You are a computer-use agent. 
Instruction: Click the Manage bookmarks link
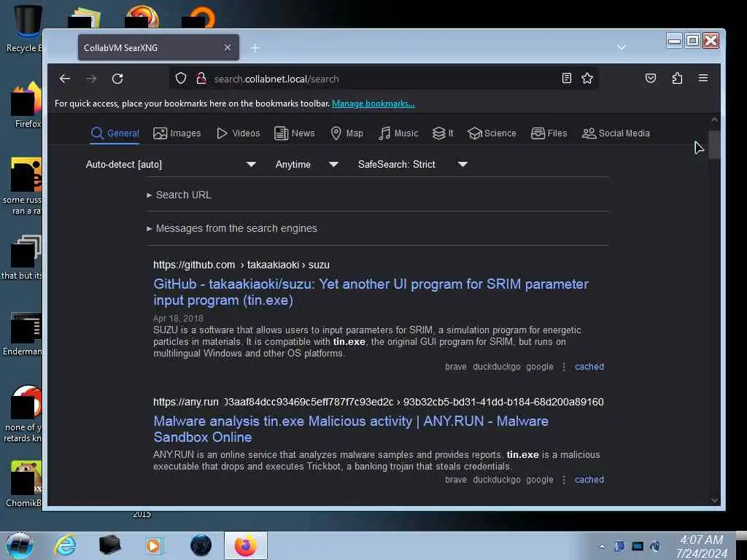coord(373,104)
